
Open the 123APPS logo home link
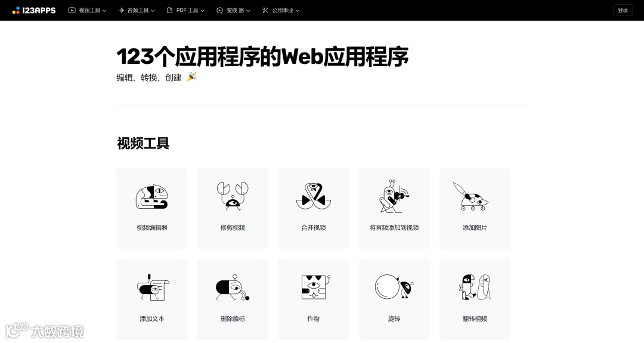[33, 10]
